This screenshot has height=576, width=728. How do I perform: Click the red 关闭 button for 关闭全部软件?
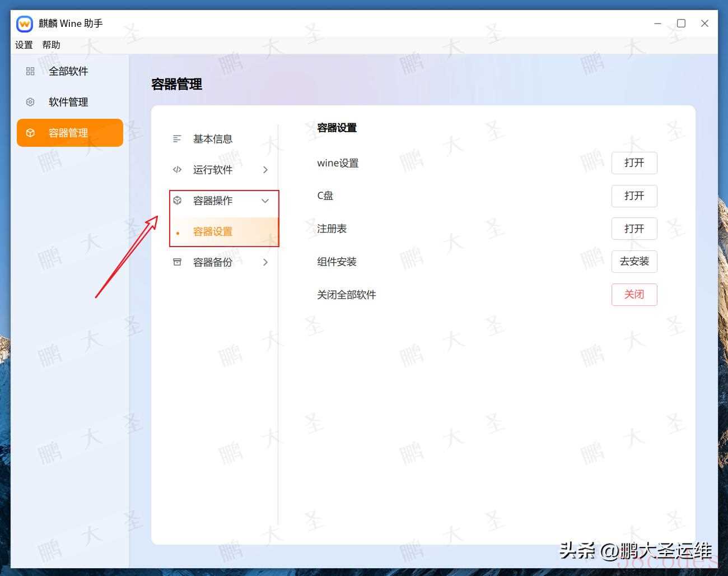pyautogui.click(x=634, y=295)
